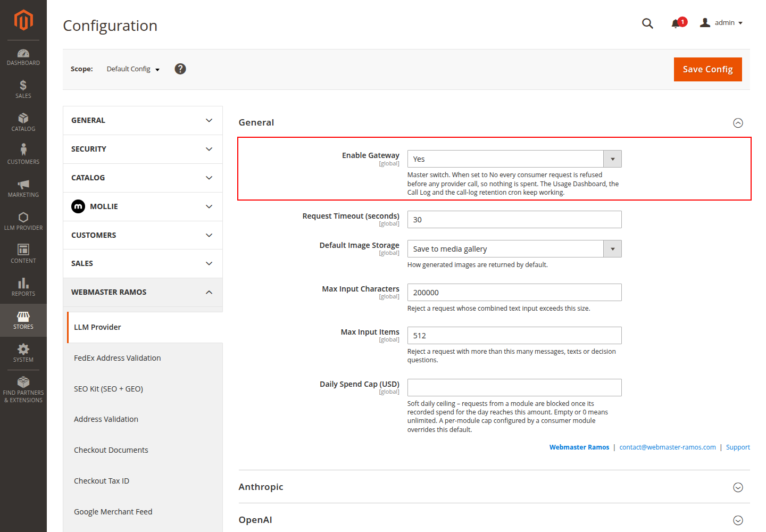Click the Magento logo icon
This screenshot has width=766, height=532.
(23, 20)
